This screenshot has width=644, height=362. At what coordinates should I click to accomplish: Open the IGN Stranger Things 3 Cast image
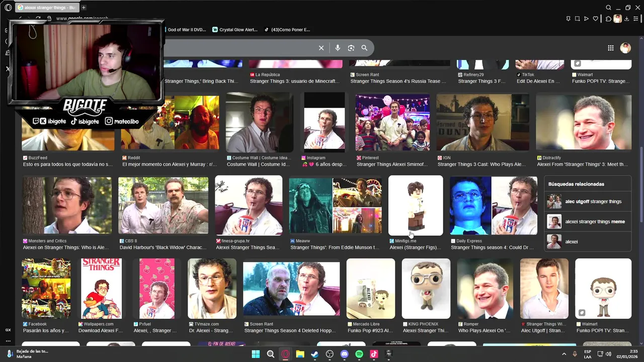coord(483,123)
